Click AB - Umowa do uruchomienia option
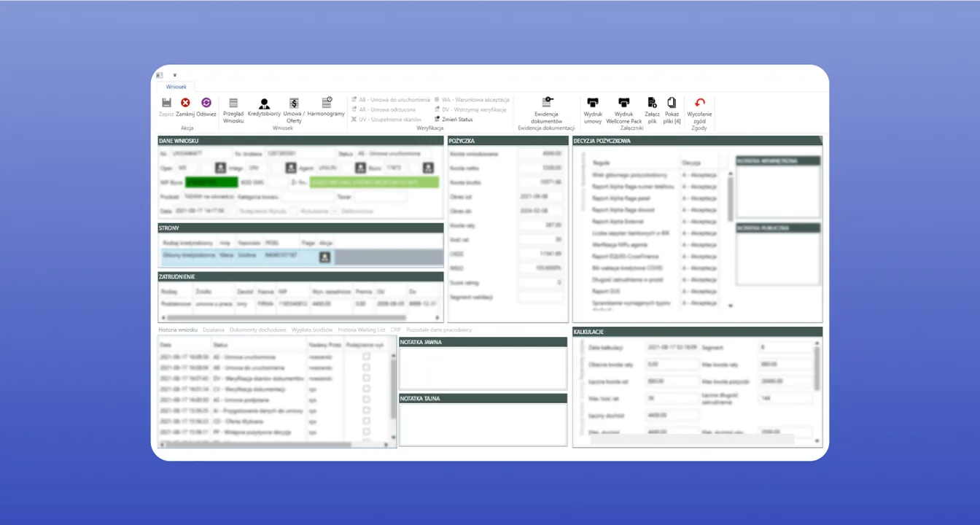The width and height of the screenshot is (980, 525). (x=390, y=99)
